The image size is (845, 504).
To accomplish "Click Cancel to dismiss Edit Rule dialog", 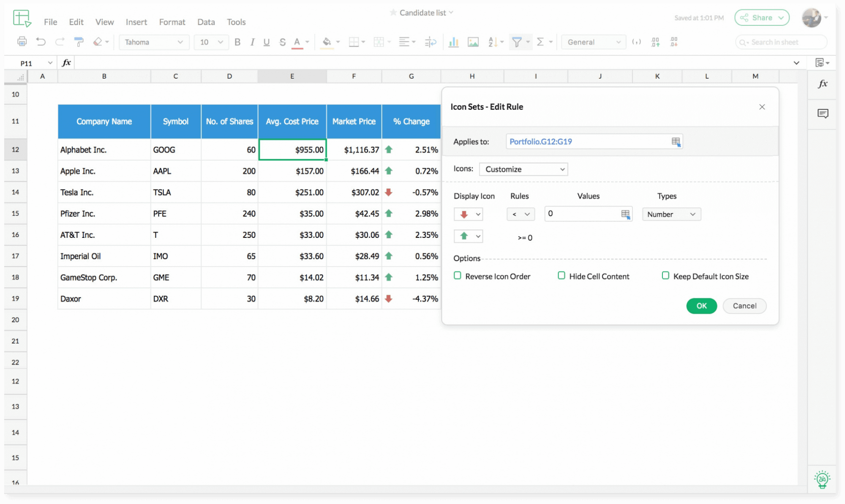I will [744, 305].
